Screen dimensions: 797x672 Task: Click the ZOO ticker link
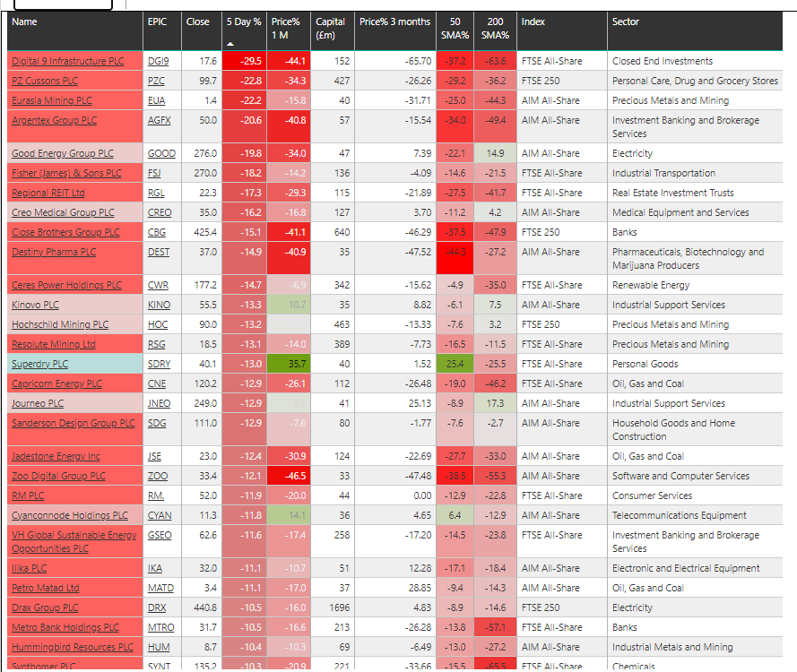[x=158, y=477]
